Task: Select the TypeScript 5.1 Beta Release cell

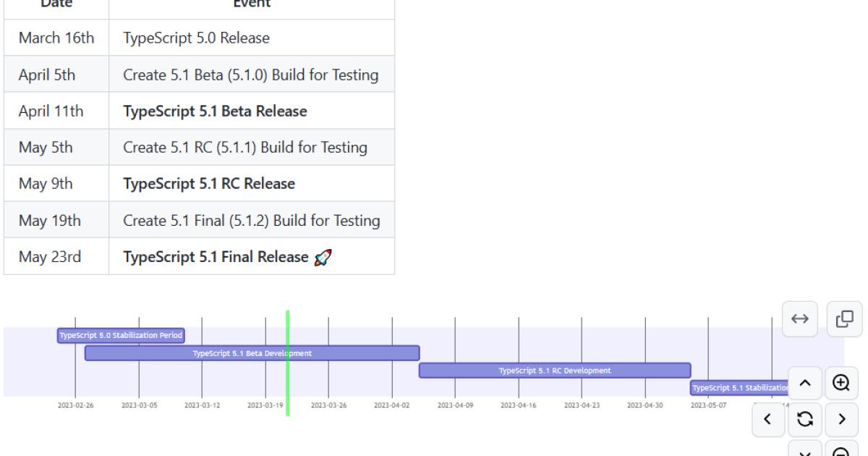Action: [215, 111]
